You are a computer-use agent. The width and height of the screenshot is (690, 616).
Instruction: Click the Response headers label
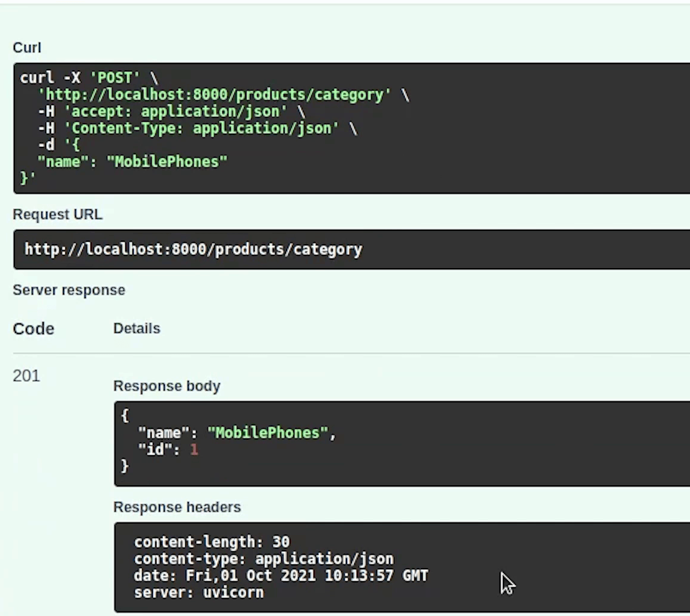pyautogui.click(x=177, y=507)
